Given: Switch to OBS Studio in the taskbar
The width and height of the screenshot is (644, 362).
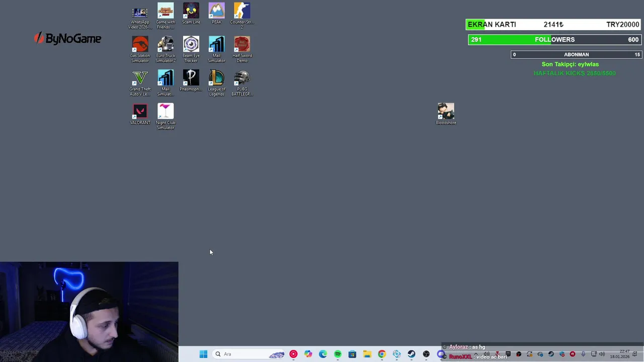Looking at the screenshot, I should point(426,354).
